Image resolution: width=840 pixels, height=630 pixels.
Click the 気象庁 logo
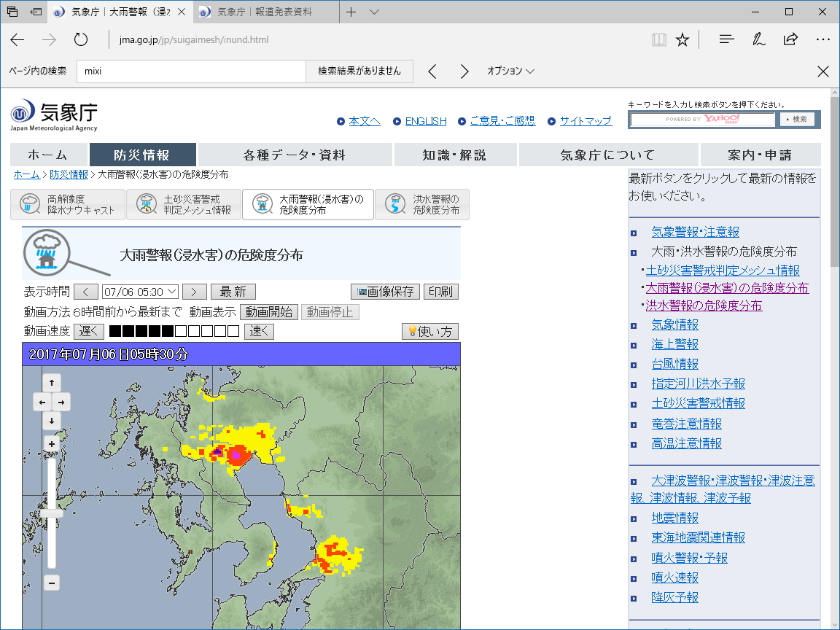pos(57,114)
